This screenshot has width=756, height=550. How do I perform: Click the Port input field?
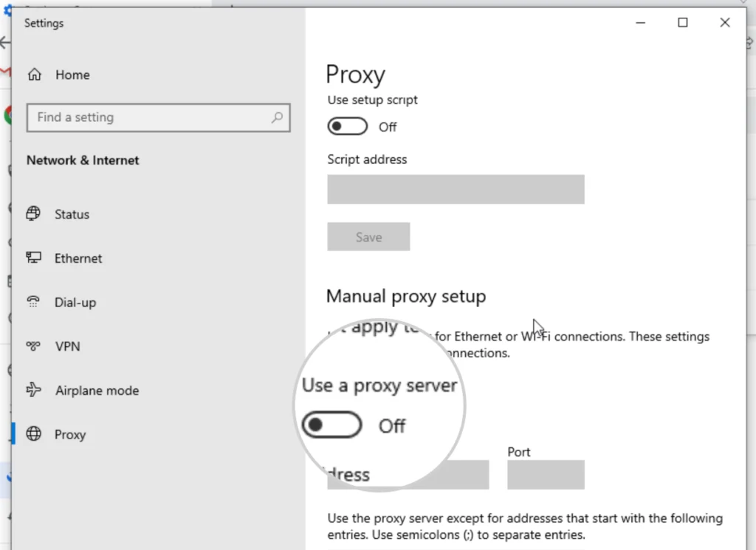point(546,474)
